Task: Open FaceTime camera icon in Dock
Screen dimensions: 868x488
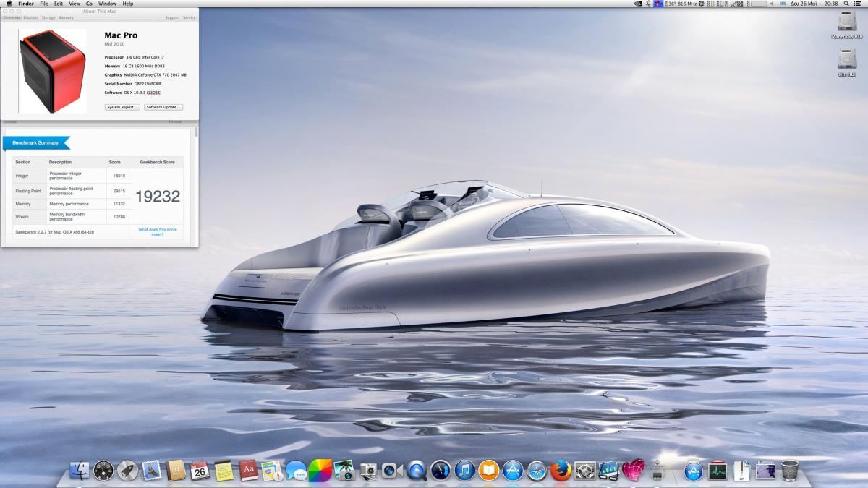Action: 392,471
